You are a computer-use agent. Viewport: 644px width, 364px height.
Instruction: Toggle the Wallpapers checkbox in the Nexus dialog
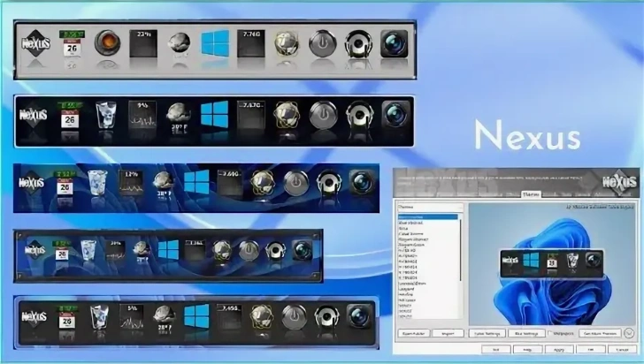tap(550, 333)
